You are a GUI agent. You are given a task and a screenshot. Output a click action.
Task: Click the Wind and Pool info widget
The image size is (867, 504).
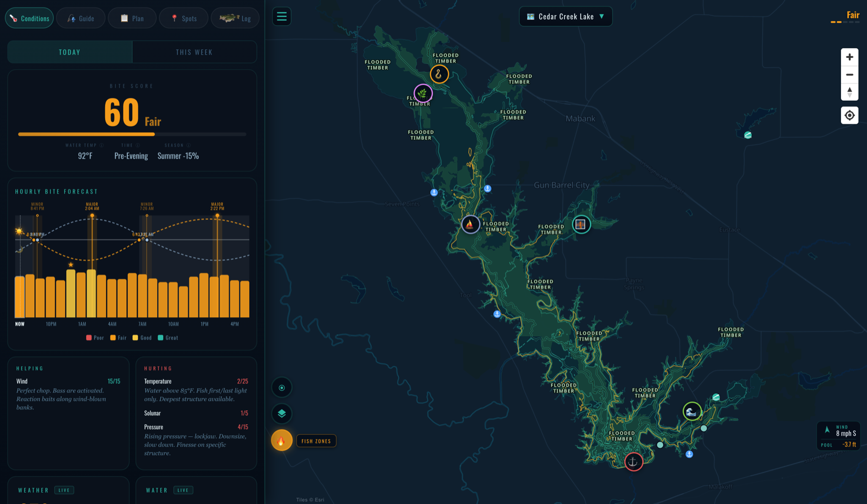(838, 436)
